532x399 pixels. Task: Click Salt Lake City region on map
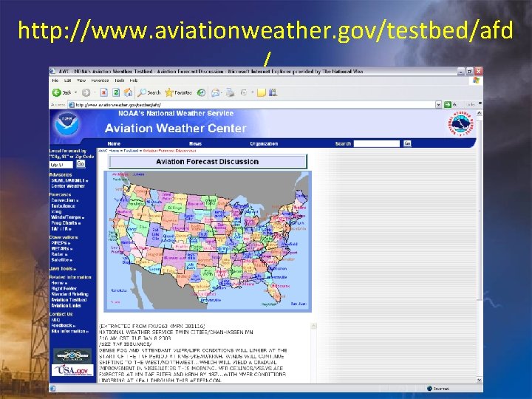[x=155, y=234]
